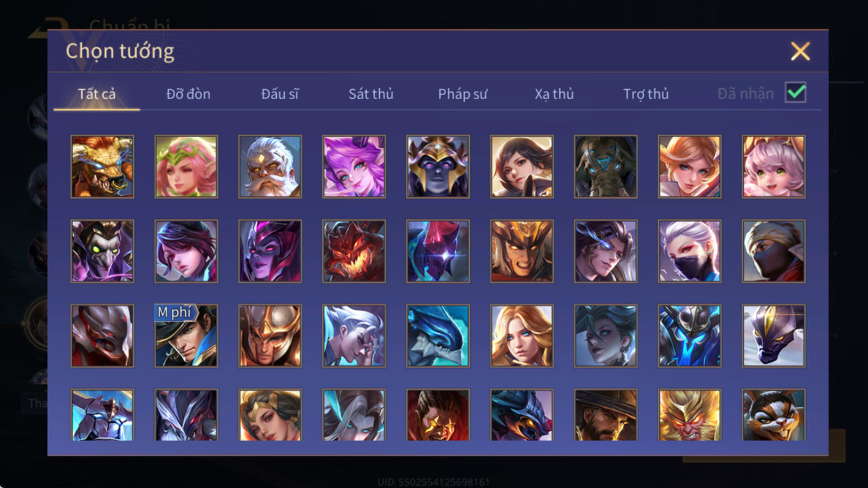Choose the white-bearded old man hero

click(270, 167)
